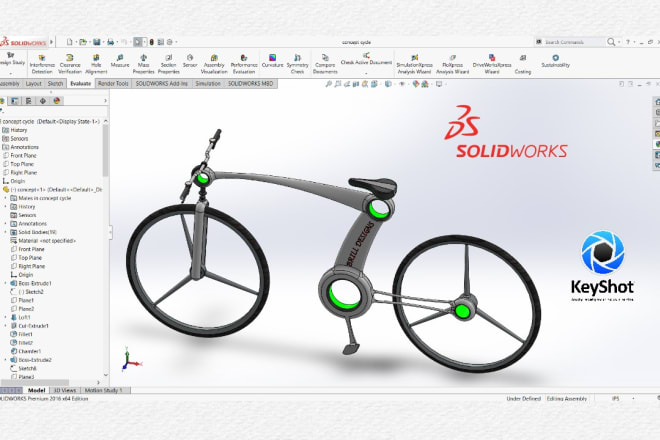The height and width of the screenshot is (440, 660).
Task: Select Front Plane in the feature tree
Action: pyautogui.click(x=26, y=155)
